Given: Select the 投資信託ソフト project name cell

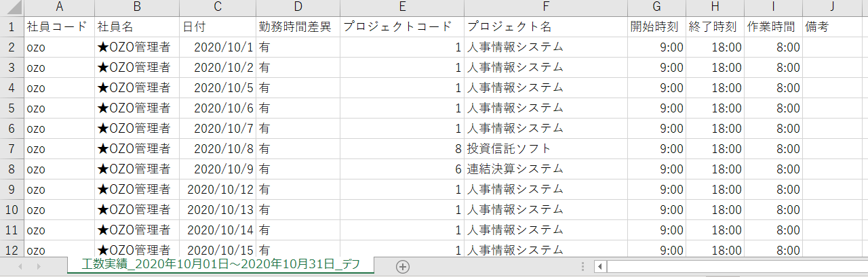Looking at the screenshot, I should click(x=545, y=148).
